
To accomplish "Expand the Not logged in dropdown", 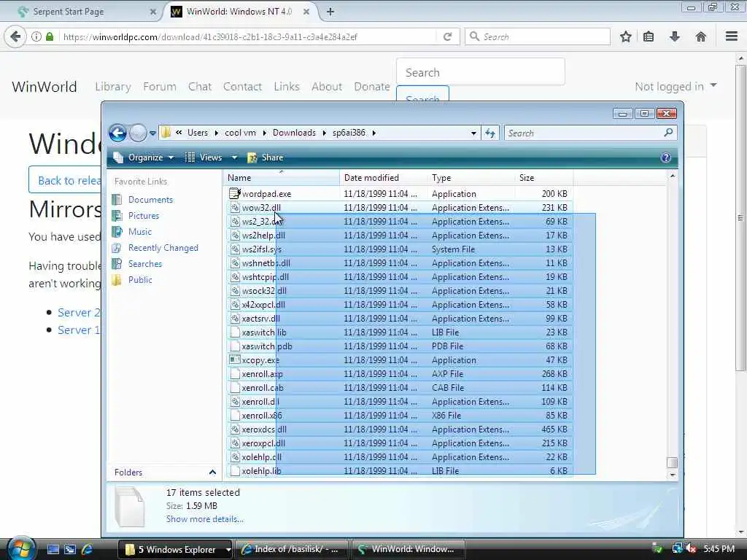I will 676,87.
